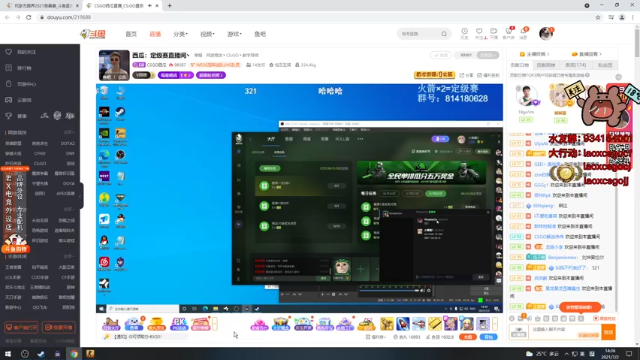Open the client download icon in header

(x=509, y=31)
